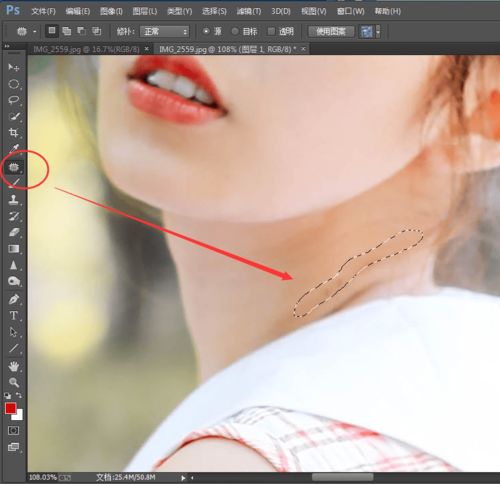Click the 文档:25.4M/50.8M status text

126,477
